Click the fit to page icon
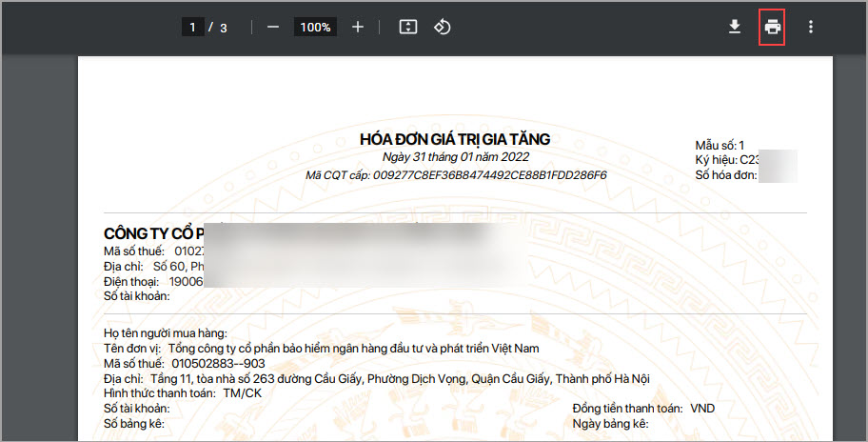Screen dimensions: 868x442 coord(408,27)
